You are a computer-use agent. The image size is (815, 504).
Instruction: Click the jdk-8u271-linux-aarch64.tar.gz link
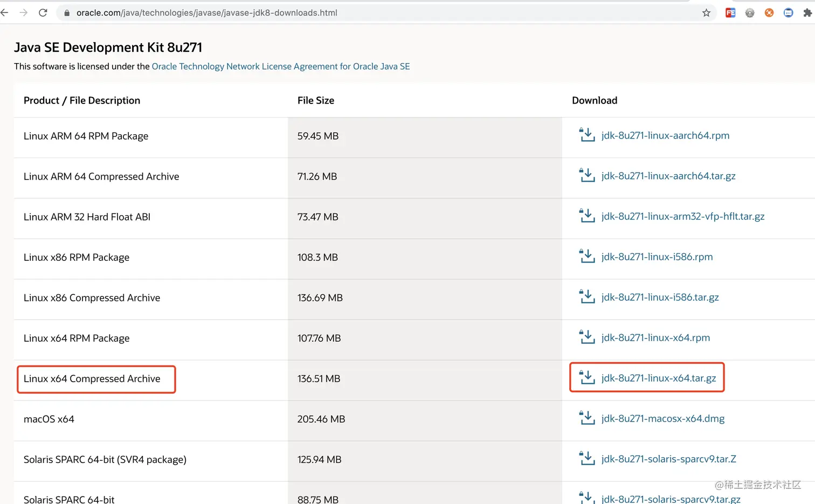click(x=668, y=176)
